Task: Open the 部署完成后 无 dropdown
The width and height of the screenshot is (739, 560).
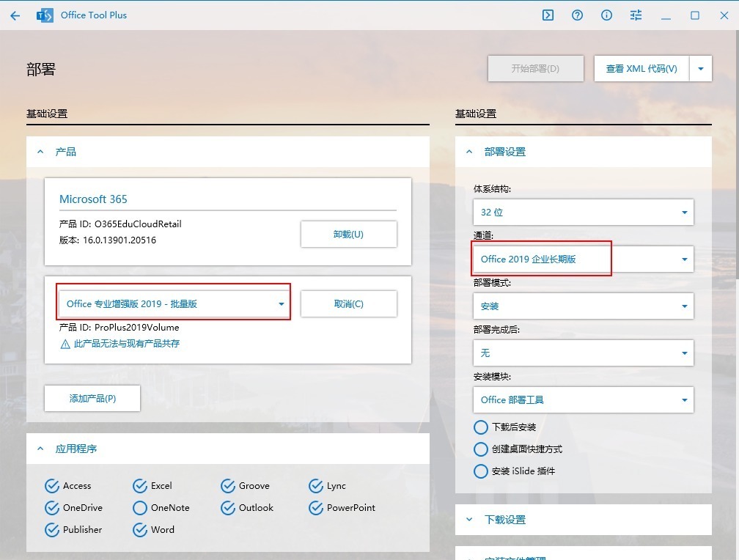Action: [584, 353]
